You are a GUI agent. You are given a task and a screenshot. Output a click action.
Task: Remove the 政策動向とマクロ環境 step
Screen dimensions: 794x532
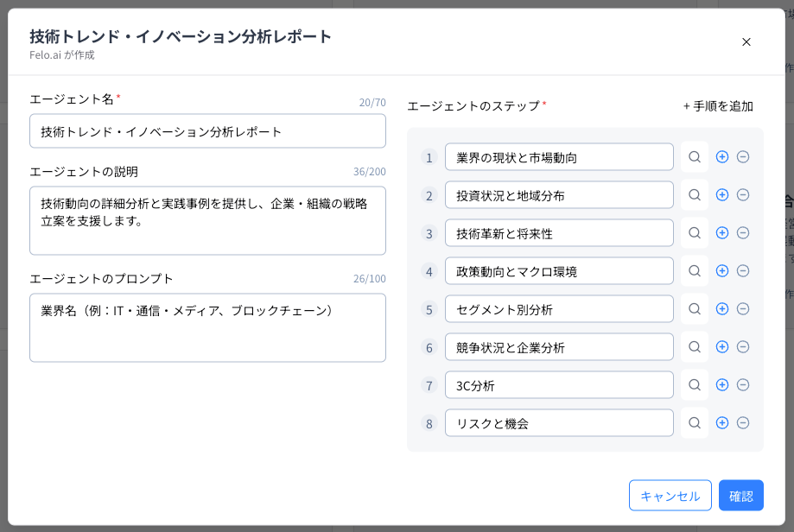point(742,271)
